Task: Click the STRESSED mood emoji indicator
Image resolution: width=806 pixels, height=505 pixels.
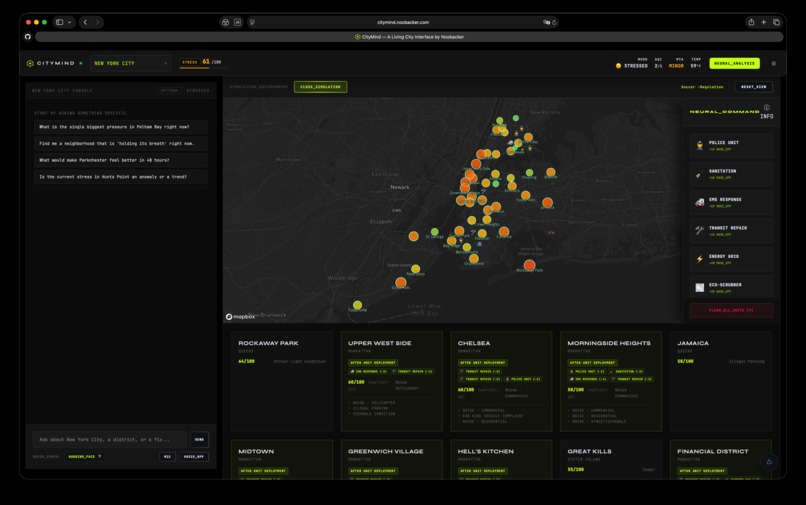Action: coord(618,66)
